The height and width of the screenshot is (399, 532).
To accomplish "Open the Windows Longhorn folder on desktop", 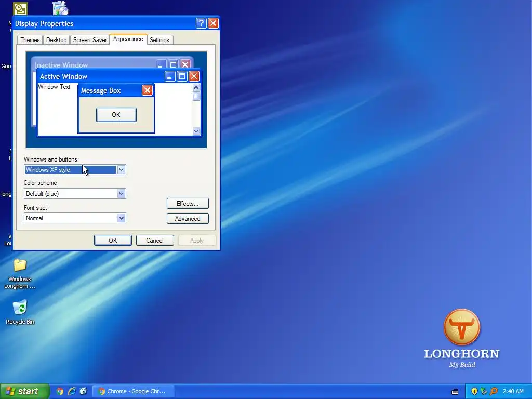I will pyautogui.click(x=20, y=273).
